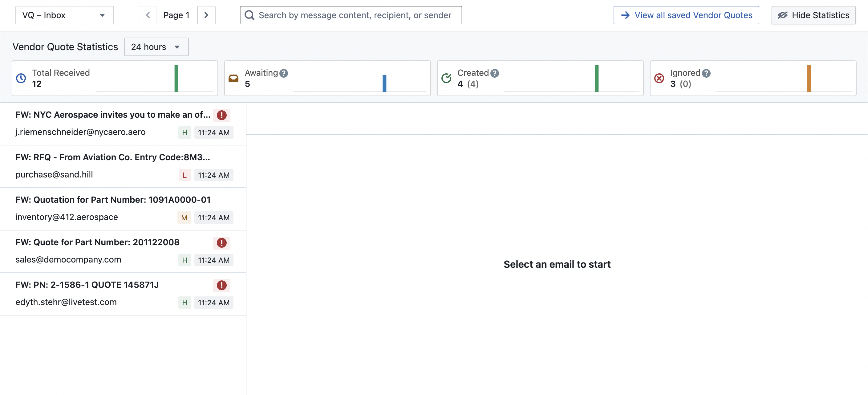868x395 pixels.
Task: Click the magnifier icon in search box
Action: tap(249, 15)
